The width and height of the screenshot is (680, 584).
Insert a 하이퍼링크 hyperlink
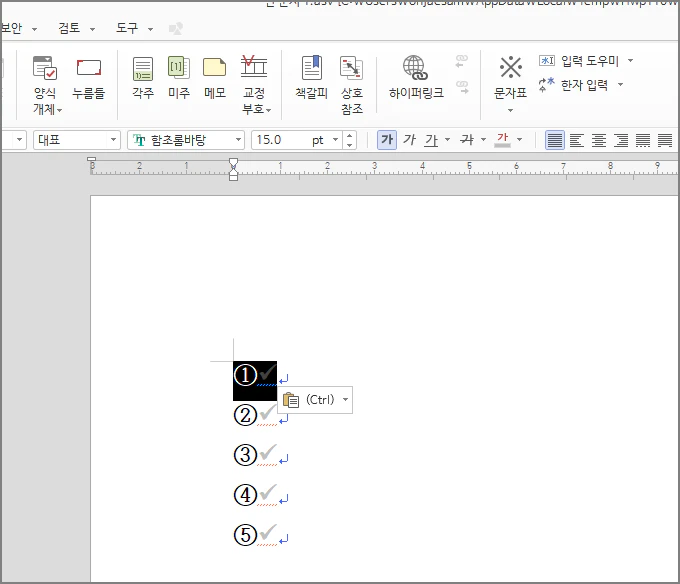coord(416,78)
